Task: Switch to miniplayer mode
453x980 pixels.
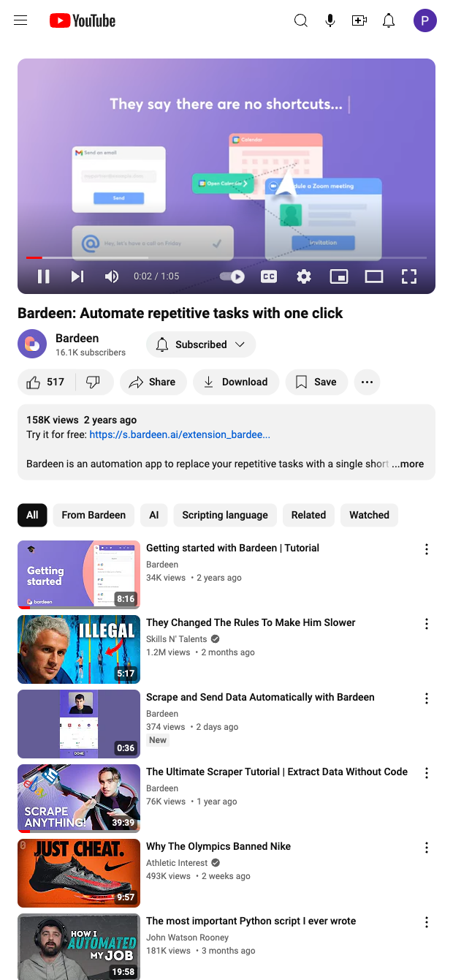Action: pos(339,276)
